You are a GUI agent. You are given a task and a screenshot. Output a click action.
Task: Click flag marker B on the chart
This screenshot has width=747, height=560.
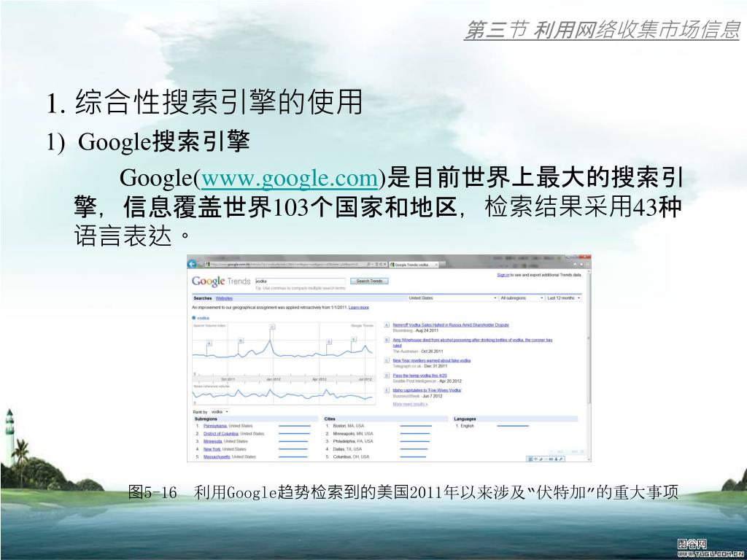[241, 341]
